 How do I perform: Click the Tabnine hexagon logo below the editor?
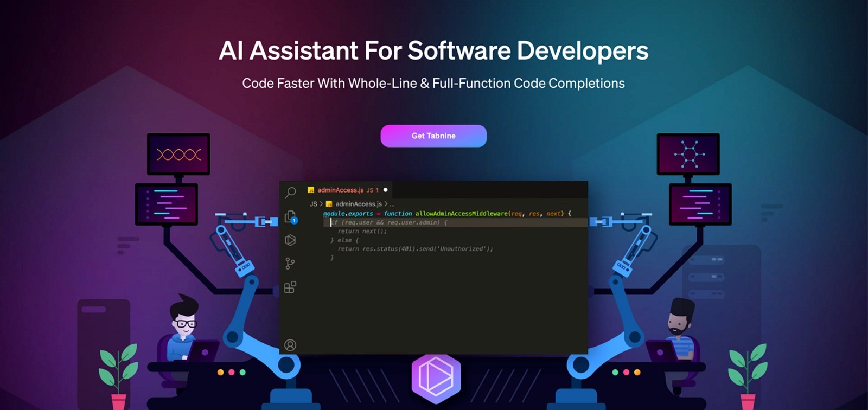(436, 378)
